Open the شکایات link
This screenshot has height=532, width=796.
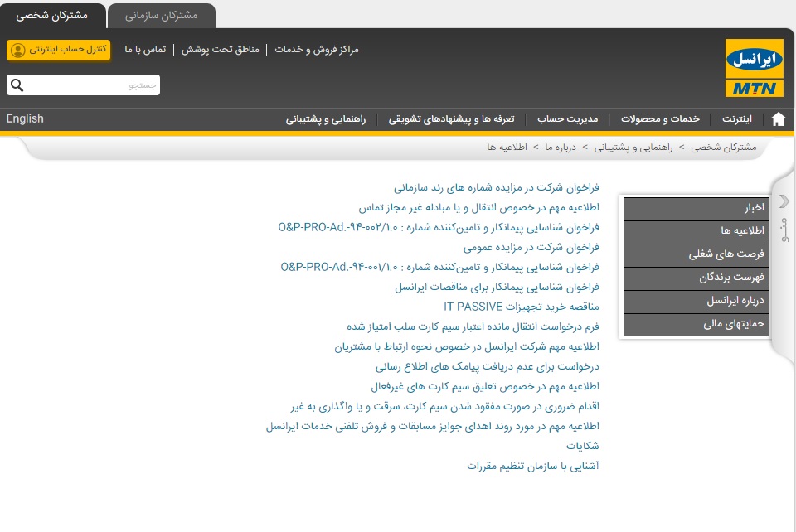580,446
